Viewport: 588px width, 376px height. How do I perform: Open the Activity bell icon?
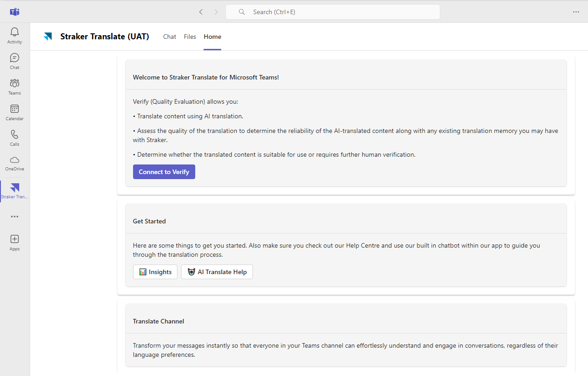coord(15,32)
